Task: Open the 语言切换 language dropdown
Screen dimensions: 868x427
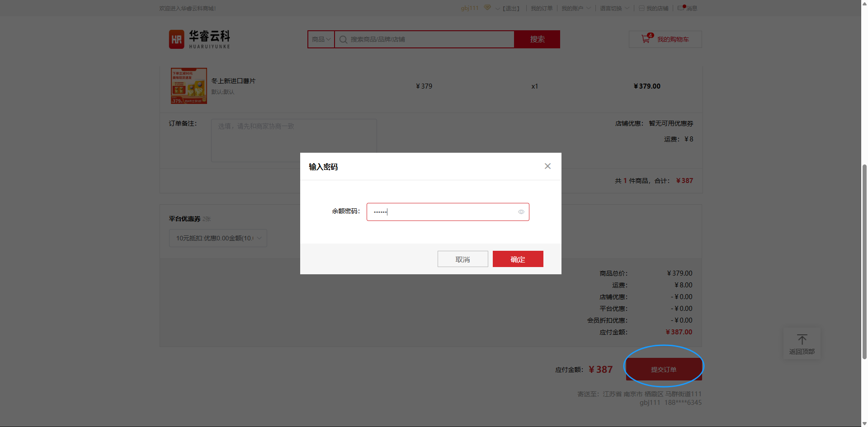Action: [x=614, y=8]
